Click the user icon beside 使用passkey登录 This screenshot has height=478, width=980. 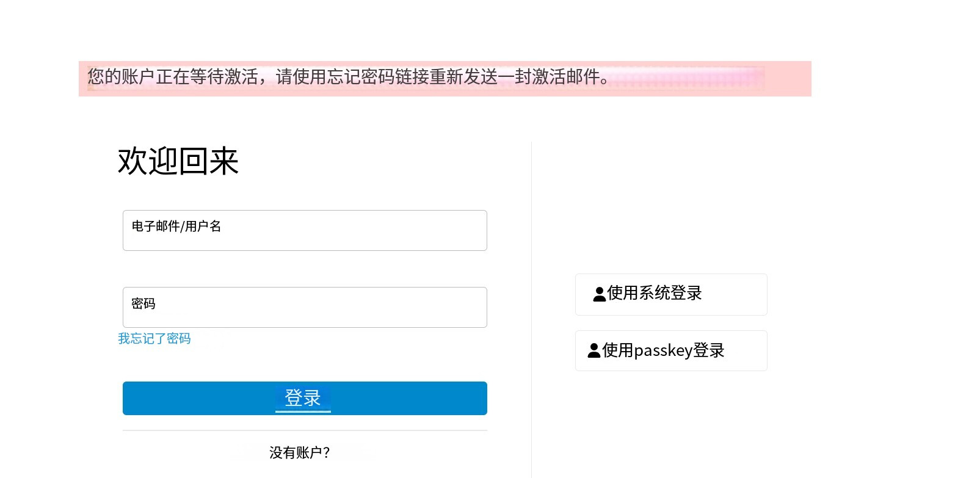tap(594, 350)
